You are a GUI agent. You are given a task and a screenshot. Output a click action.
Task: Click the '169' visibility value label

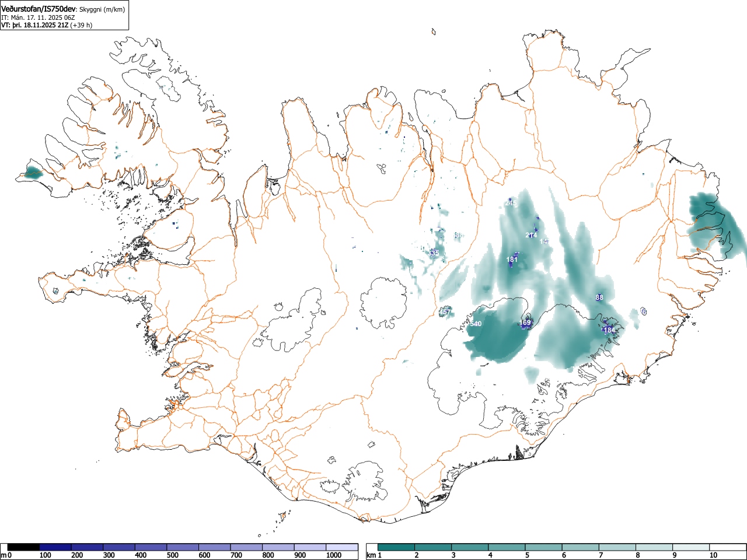coord(525,323)
